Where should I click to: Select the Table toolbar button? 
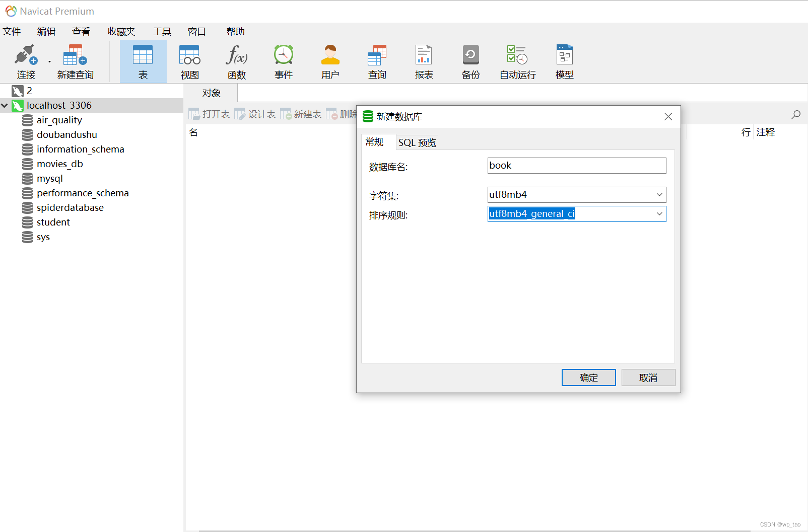143,61
